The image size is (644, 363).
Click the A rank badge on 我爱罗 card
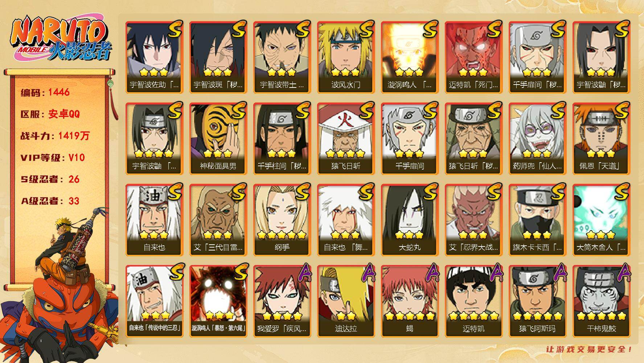[303, 273]
